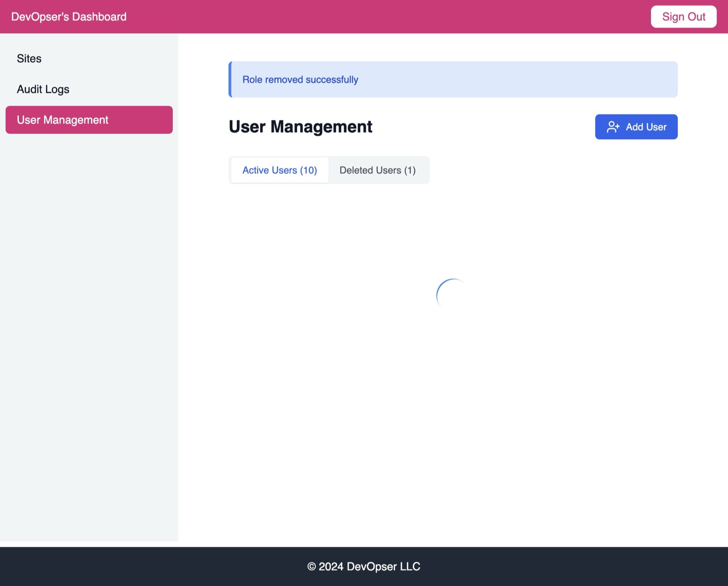728x586 pixels.
Task: Click the 'Role removed successfully' message
Action: pyautogui.click(x=300, y=80)
